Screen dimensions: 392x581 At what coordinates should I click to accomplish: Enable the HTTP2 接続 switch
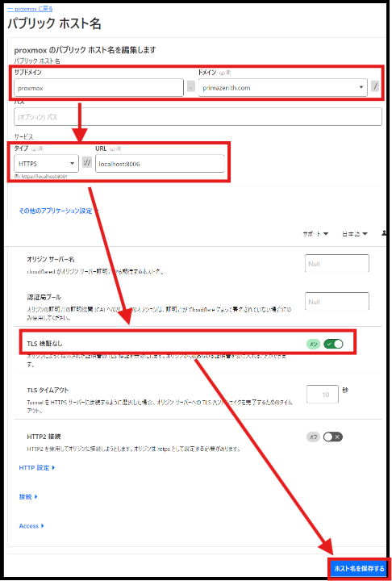(333, 437)
